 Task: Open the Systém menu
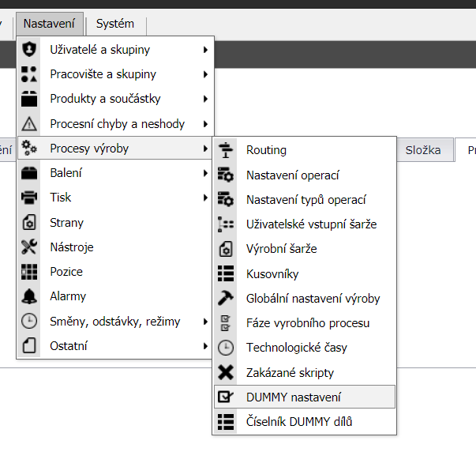tap(115, 24)
